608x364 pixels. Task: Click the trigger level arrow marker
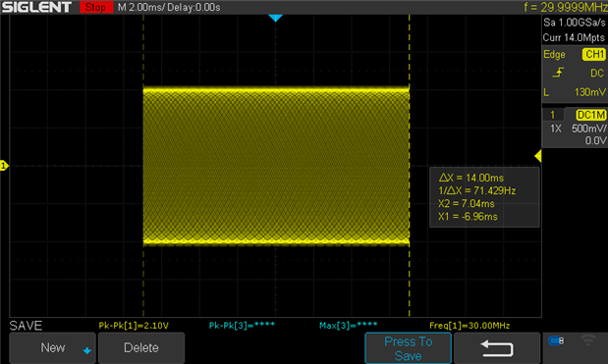pos(538,156)
